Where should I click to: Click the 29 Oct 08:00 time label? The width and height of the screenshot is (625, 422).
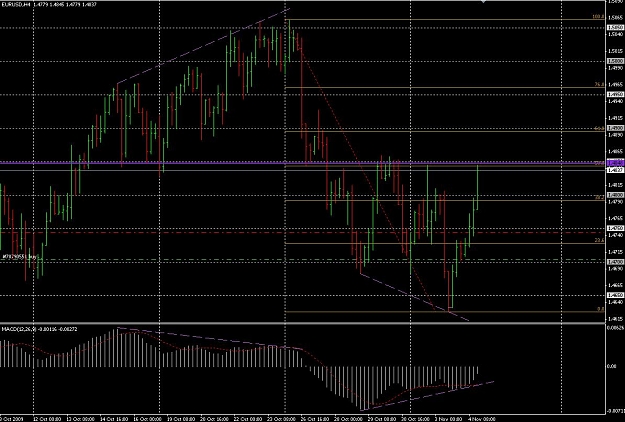[384, 419]
